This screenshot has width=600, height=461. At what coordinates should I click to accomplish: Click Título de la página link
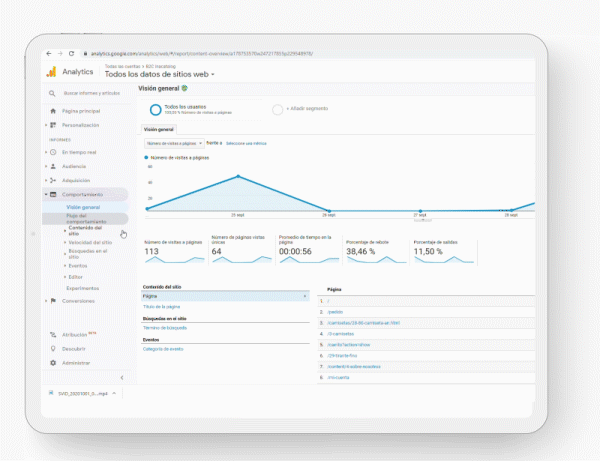coord(161,307)
